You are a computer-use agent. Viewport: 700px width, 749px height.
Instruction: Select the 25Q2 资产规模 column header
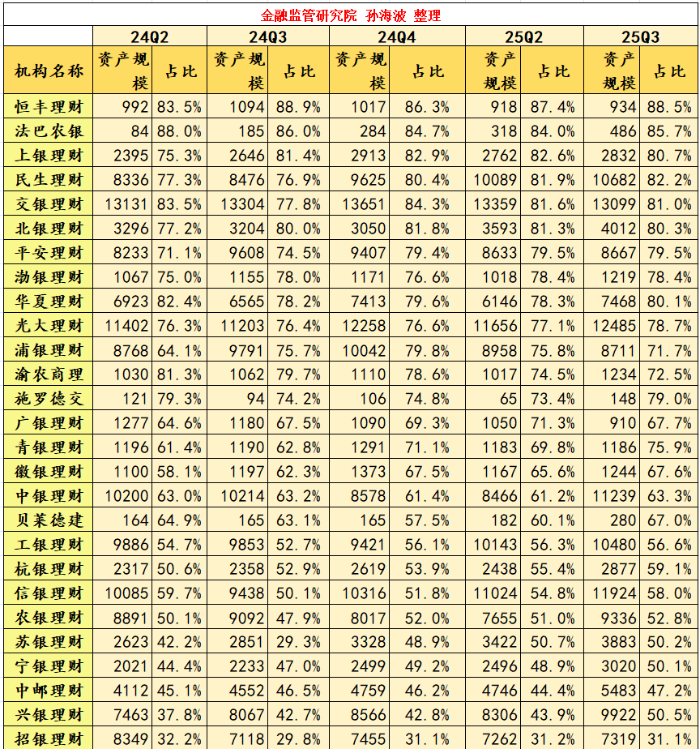coord(493,71)
